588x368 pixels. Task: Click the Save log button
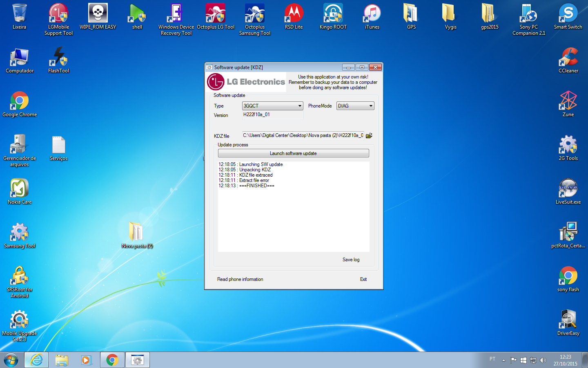(x=351, y=260)
